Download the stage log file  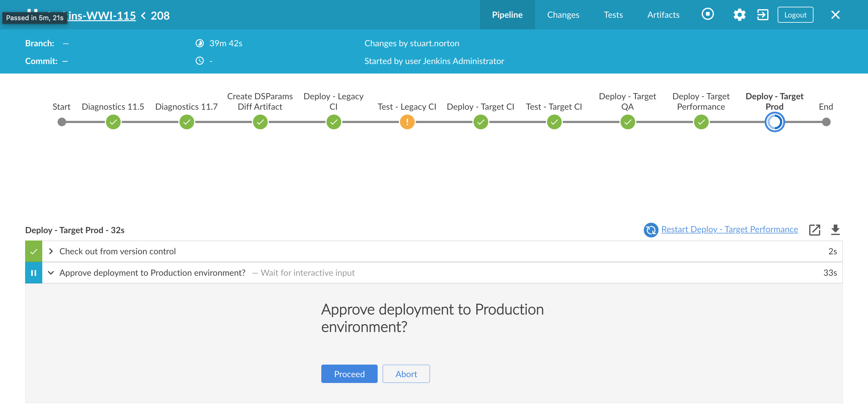pyautogui.click(x=835, y=230)
